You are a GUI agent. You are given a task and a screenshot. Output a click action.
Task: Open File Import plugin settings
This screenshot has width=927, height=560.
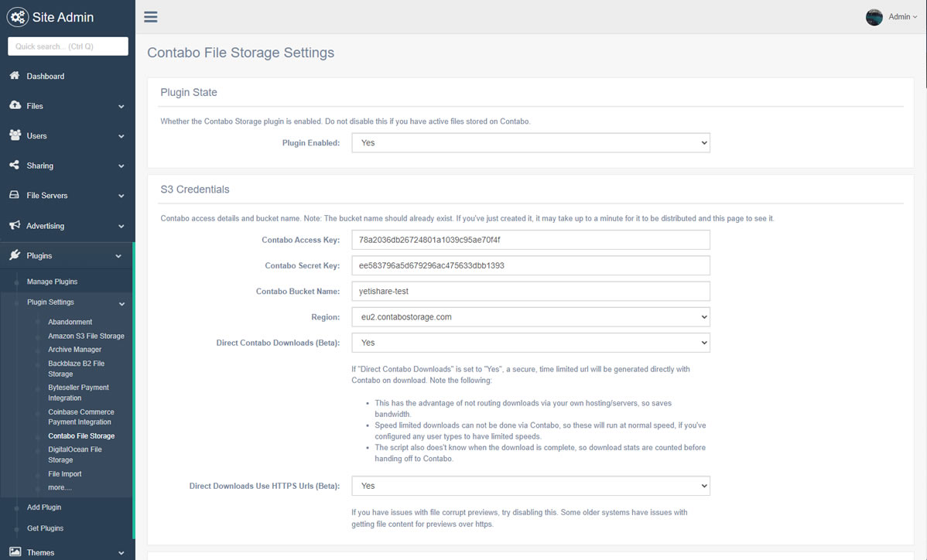64,473
